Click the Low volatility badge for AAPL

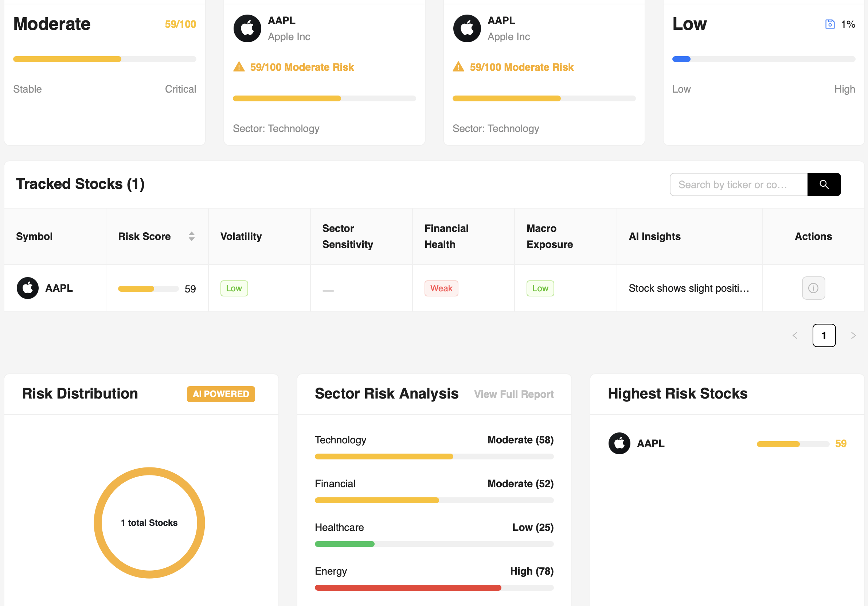(x=234, y=288)
